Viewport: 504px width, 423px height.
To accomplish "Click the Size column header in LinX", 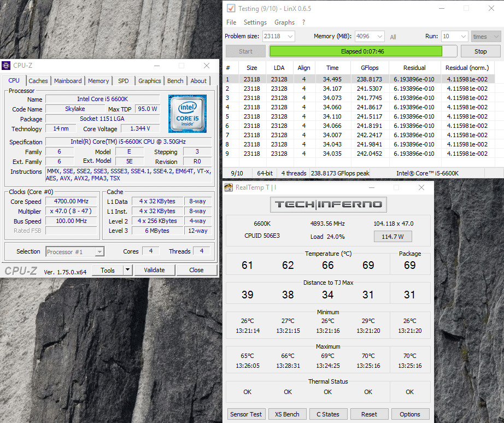I will [x=251, y=68].
